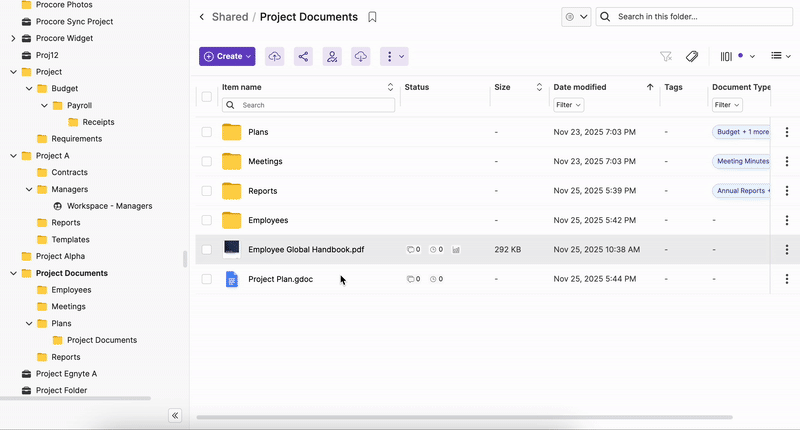Image resolution: width=800 pixels, height=430 pixels.
Task: Click the clear filter funnel icon
Action: [665, 56]
